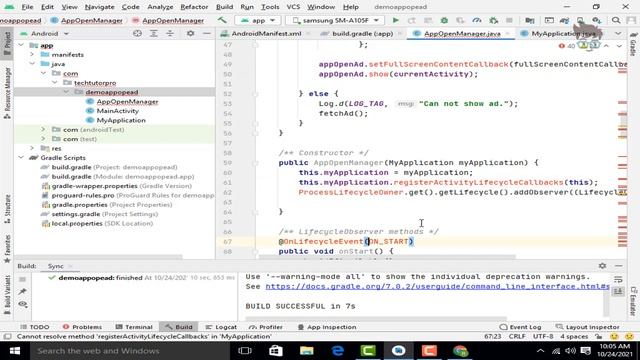Open File Explorer from the taskbar
640x360 pixels.
tap(307, 351)
